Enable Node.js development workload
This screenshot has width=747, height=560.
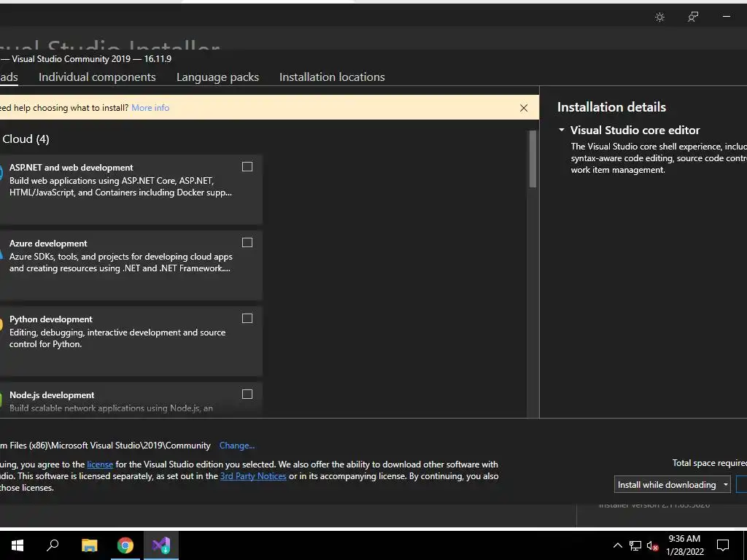click(x=247, y=394)
